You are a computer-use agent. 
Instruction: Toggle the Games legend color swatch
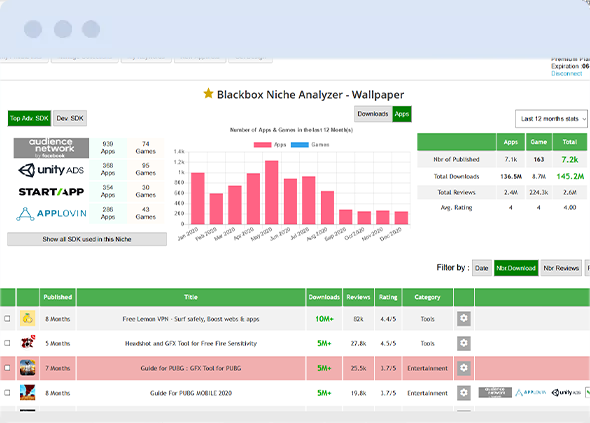[300, 145]
